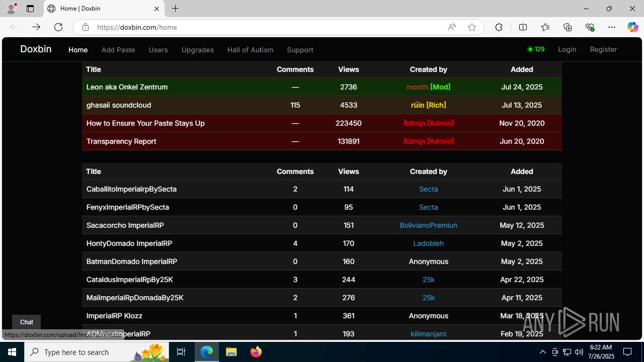Open the BolivianoPremiun user profile
Image resolution: width=644 pixels, height=362 pixels.
[429, 225]
